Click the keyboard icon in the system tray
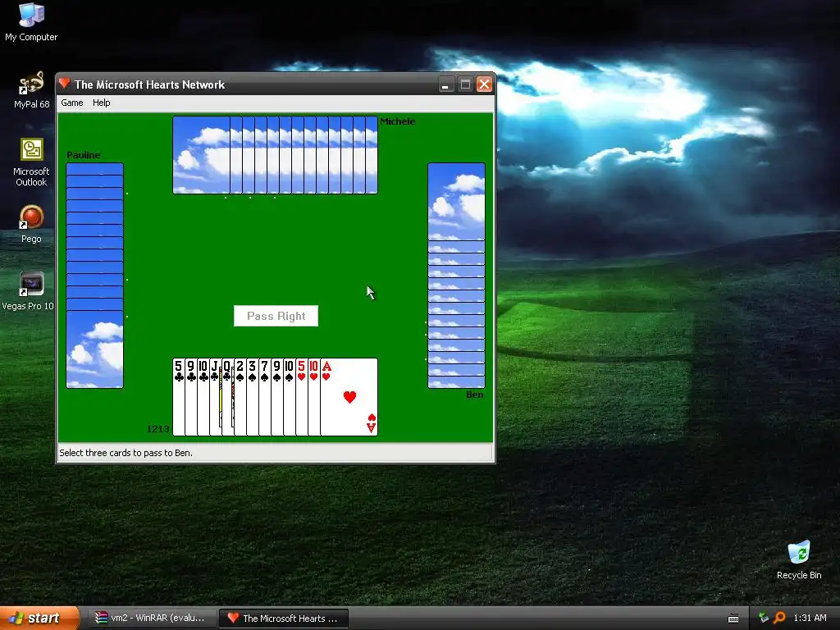This screenshot has width=840, height=630. (733, 619)
